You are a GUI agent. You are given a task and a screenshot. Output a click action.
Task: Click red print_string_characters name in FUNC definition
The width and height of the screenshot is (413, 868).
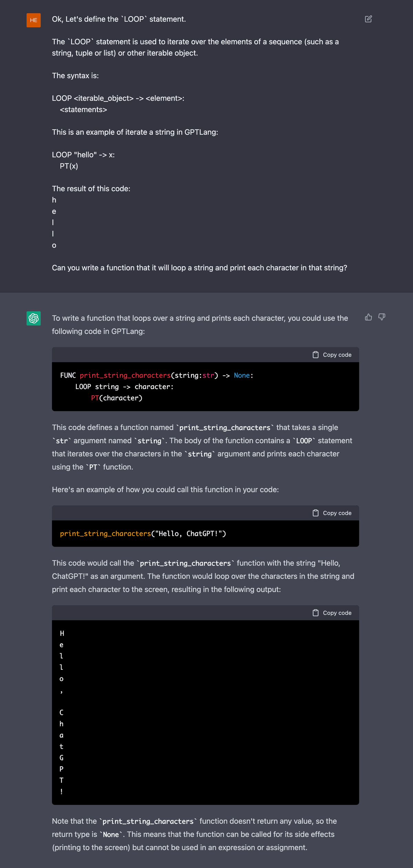pyautogui.click(x=125, y=375)
